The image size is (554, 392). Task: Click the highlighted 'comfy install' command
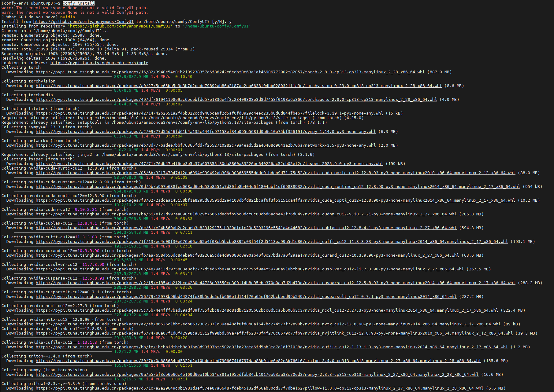click(79, 3)
